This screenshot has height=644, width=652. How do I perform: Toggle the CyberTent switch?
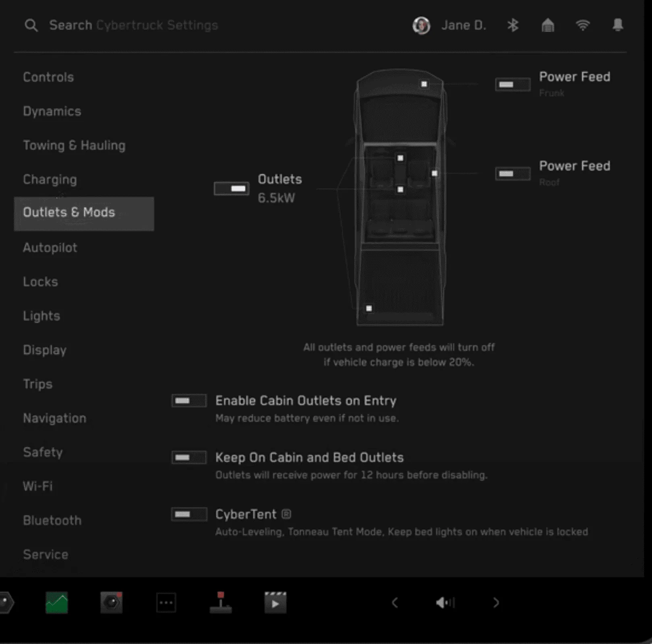(x=189, y=514)
